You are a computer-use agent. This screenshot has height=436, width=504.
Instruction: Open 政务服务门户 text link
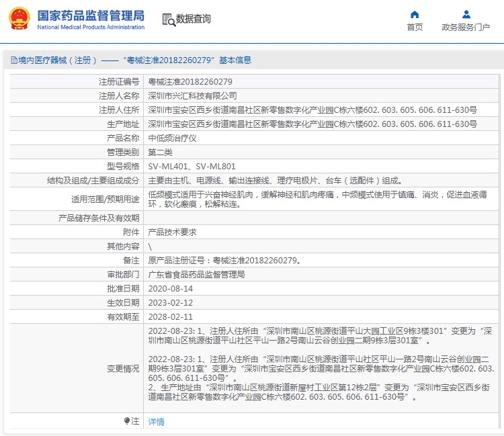[x=466, y=28]
